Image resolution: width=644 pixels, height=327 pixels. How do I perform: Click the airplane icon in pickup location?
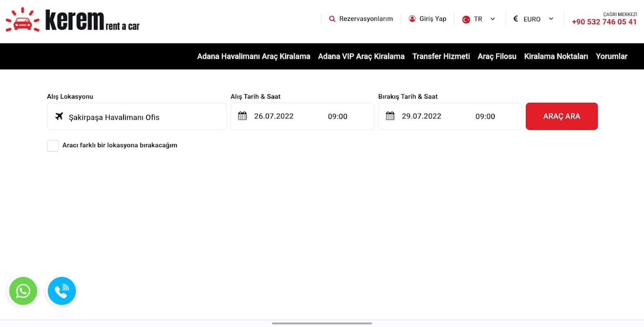tap(59, 116)
